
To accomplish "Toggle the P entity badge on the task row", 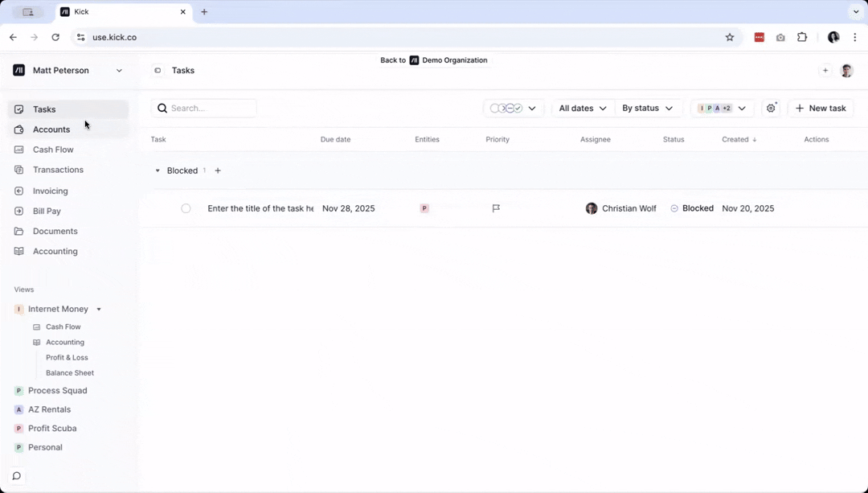I will click(424, 207).
